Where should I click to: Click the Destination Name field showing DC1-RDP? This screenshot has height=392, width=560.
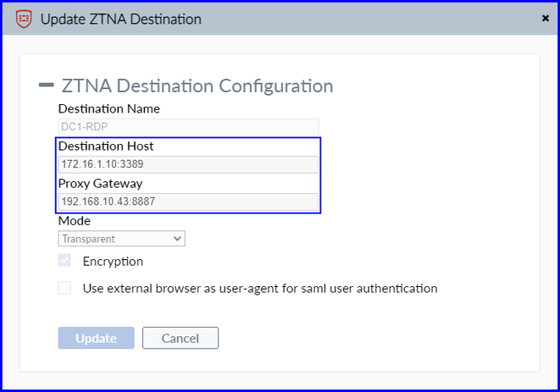tap(188, 127)
